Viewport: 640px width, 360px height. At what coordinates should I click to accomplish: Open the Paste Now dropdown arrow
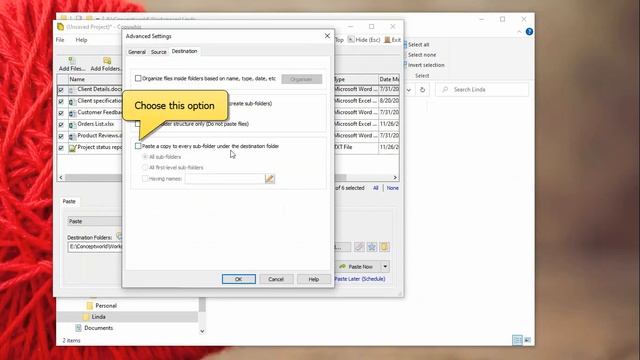pos(385,267)
